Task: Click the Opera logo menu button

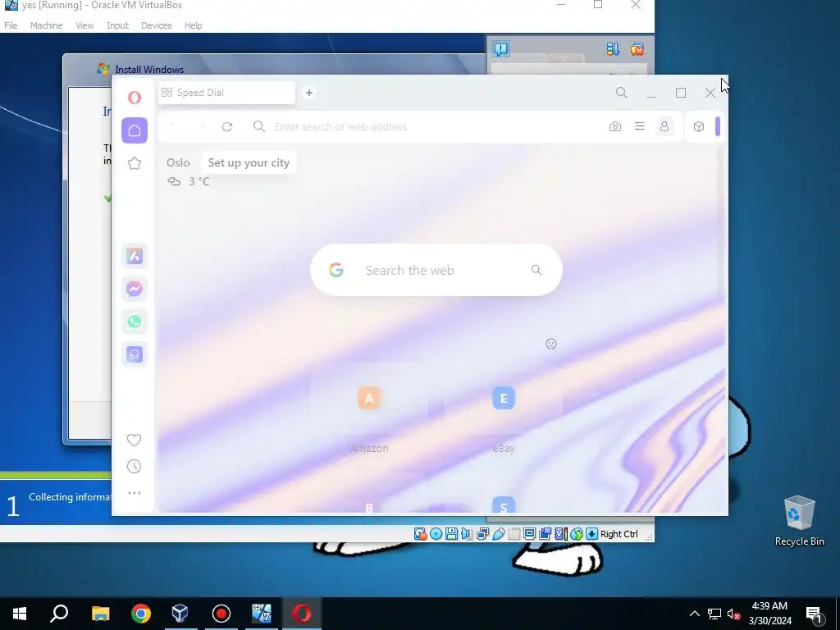Action: pyautogui.click(x=135, y=98)
